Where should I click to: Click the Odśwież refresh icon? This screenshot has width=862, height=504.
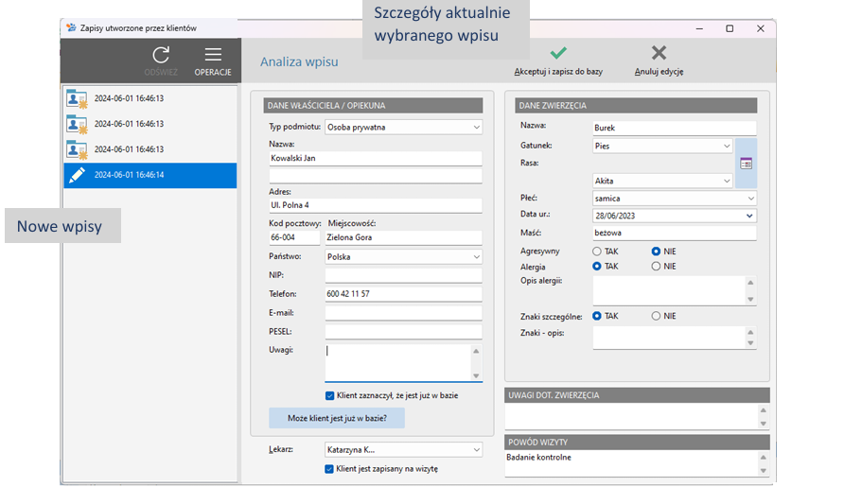(x=161, y=55)
